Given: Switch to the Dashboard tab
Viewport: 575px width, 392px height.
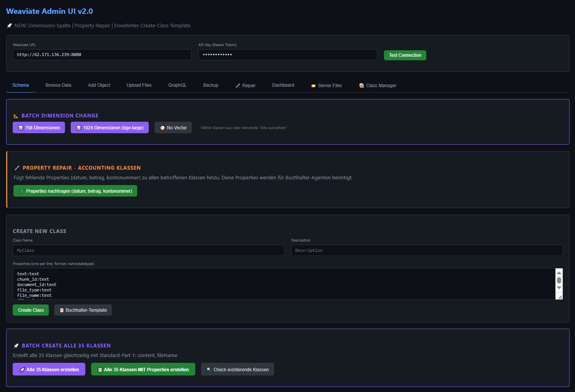Looking at the screenshot, I should (x=283, y=85).
